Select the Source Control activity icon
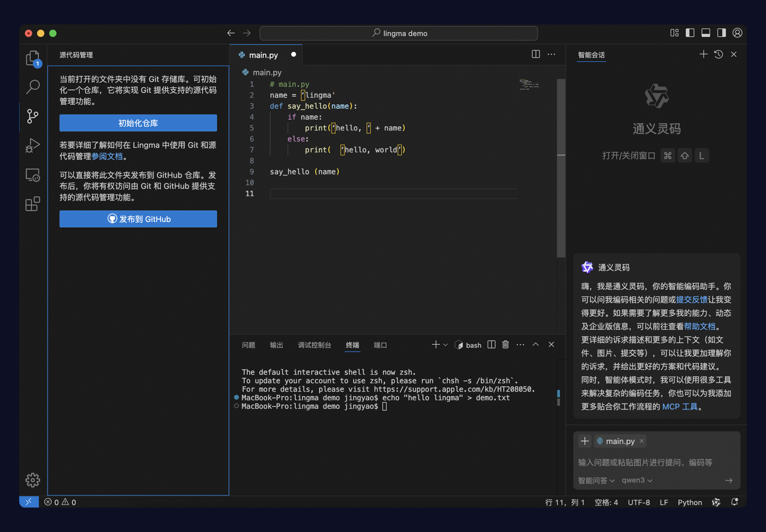766x532 pixels. (33, 116)
